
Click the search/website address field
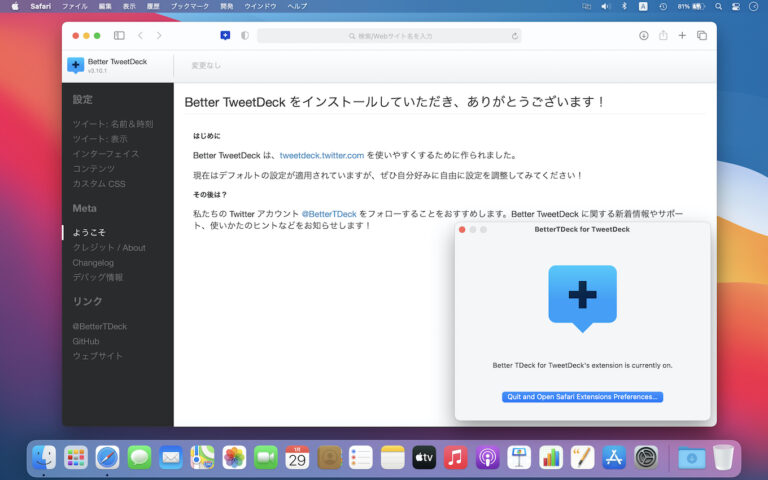(x=390, y=36)
